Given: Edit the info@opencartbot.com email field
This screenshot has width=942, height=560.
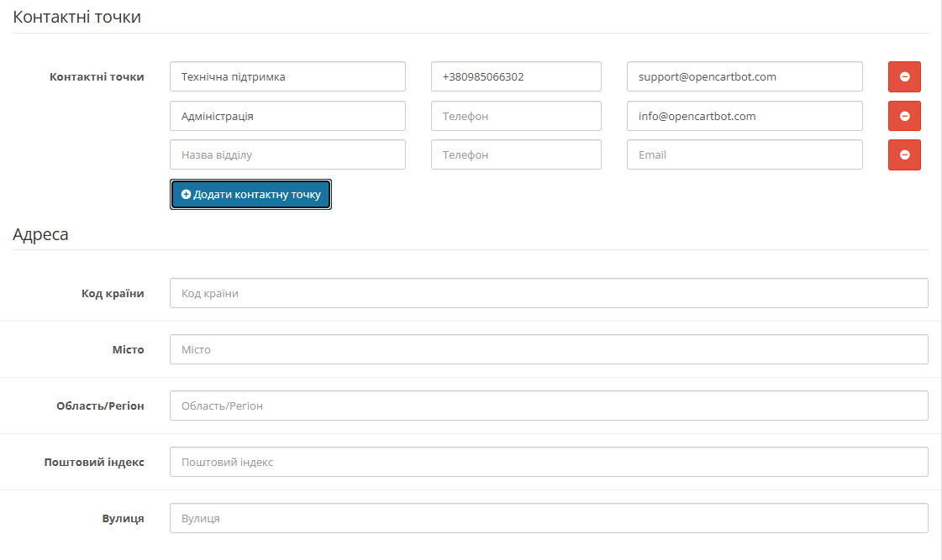Looking at the screenshot, I should [745, 116].
